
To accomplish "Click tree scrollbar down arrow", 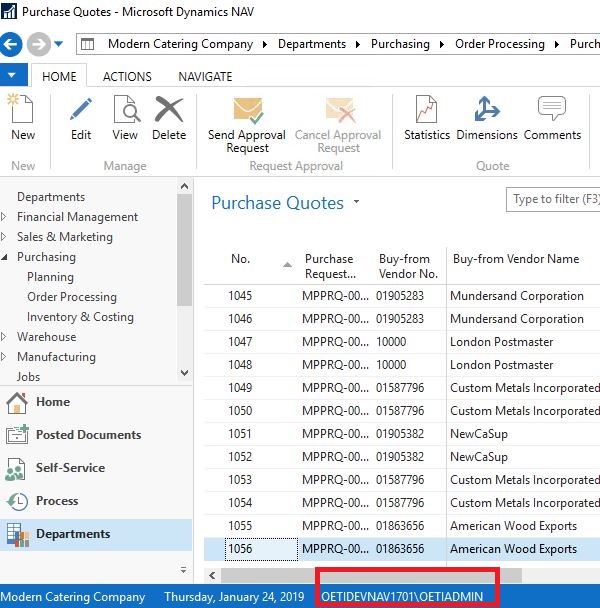I will click(185, 373).
